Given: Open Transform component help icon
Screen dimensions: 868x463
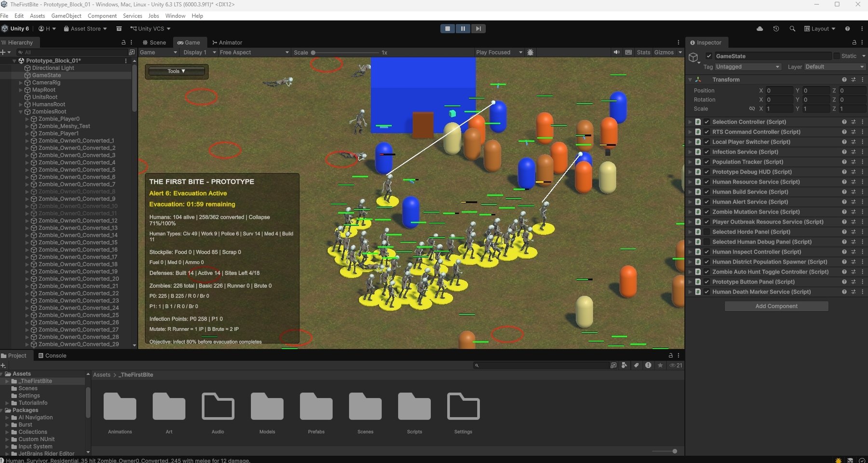Looking at the screenshot, I should [x=844, y=80].
